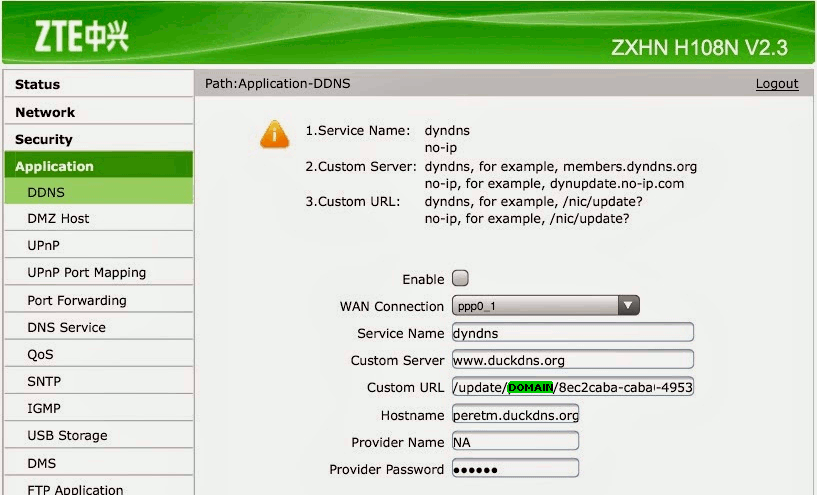Open the Security menu section
This screenshot has height=495, width=817.
pos(44,139)
